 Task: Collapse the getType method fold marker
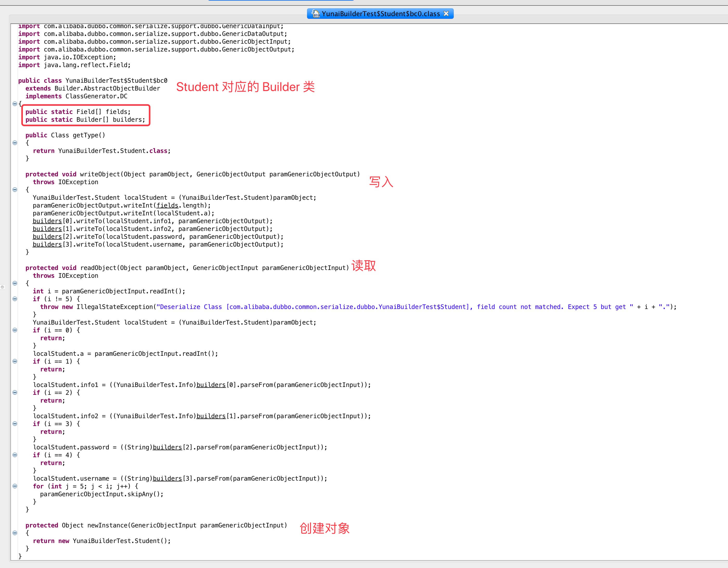click(x=15, y=143)
